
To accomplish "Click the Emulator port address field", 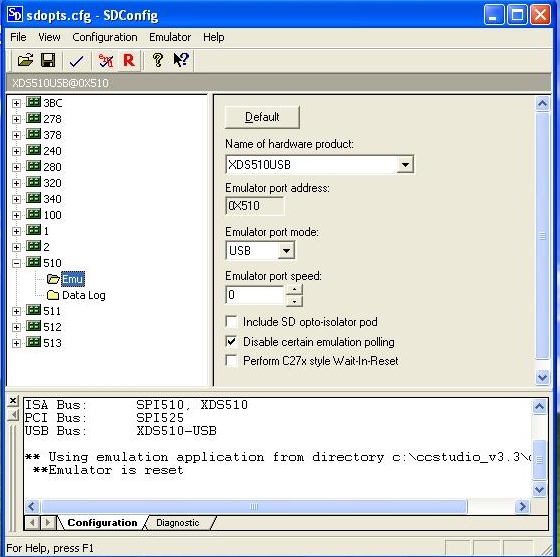I will pyautogui.click(x=255, y=206).
